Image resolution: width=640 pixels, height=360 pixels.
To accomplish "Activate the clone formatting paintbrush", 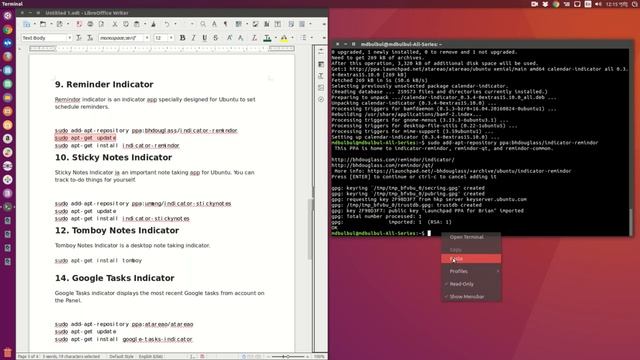I will pyautogui.click(x=153, y=24).
